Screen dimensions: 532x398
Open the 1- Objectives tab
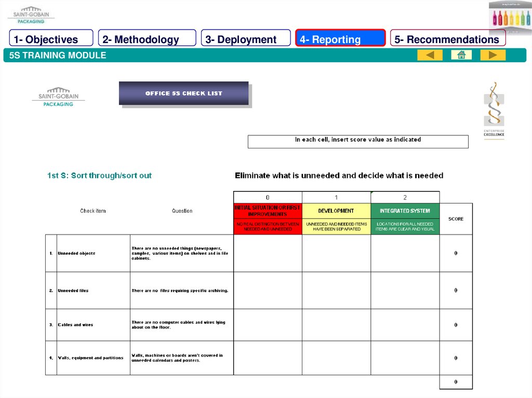[x=51, y=39]
